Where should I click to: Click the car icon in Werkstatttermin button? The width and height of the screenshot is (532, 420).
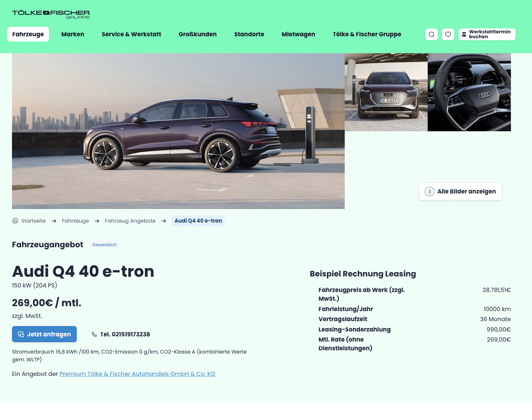(x=464, y=34)
